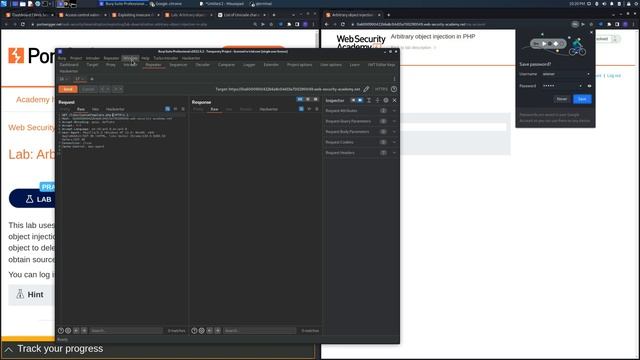This screenshot has width=640, height=360.
Task: Expand Request Headers section
Action: coord(361,153)
